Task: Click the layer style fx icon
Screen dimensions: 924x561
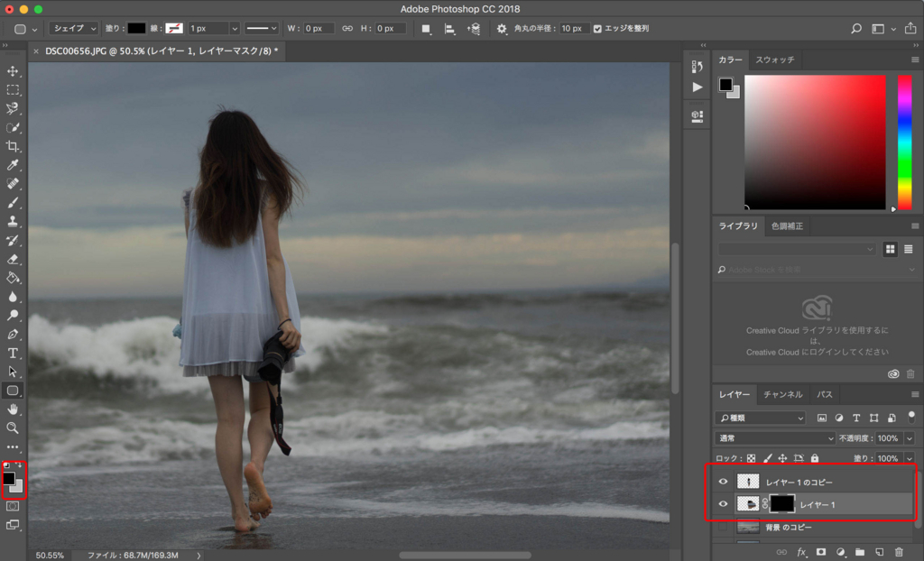Action: point(801,551)
